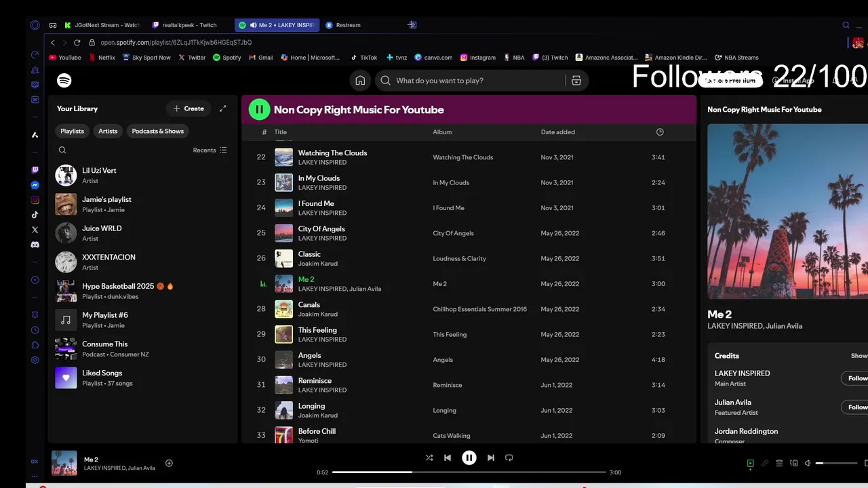Open Lil Uzi Vert artist
This screenshot has width=868, height=488.
click(x=142, y=176)
